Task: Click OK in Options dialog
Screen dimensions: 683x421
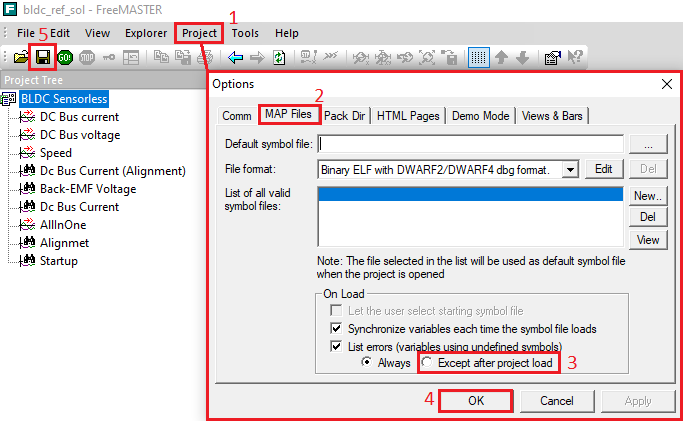Action: tap(476, 401)
